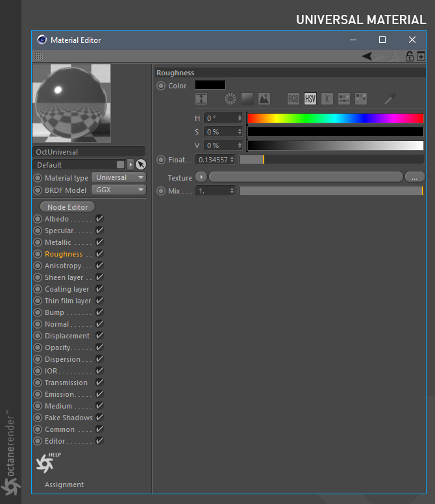Click the black Color swatch
The image size is (435, 504).
210,85
